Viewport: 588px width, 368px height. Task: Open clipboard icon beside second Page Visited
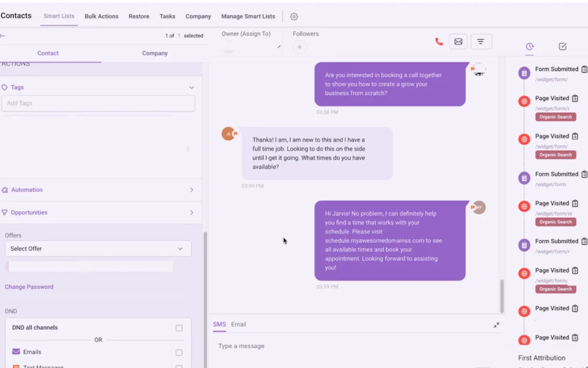(575, 136)
